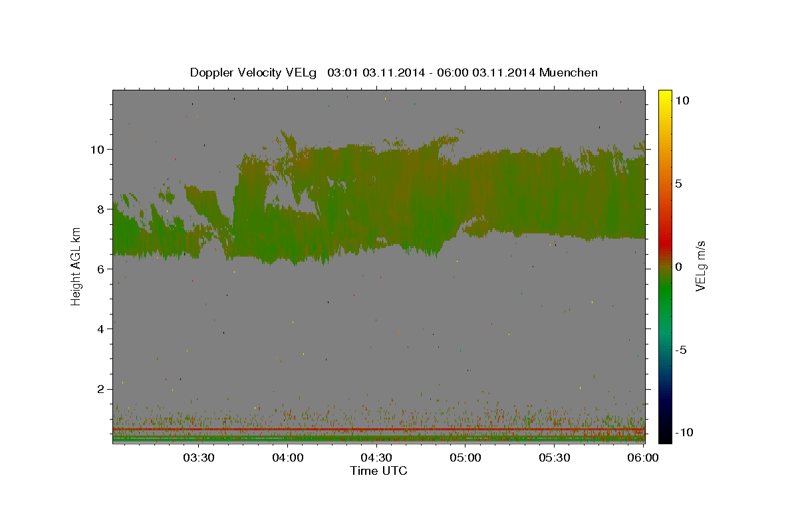Click the 'VELg m/s' colorbar label

point(700,266)
